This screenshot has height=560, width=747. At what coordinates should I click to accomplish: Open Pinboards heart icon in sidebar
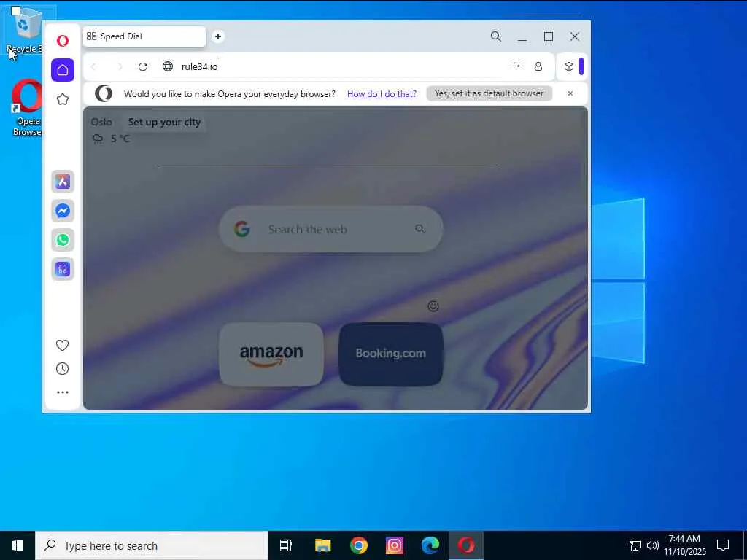[63, 345]
